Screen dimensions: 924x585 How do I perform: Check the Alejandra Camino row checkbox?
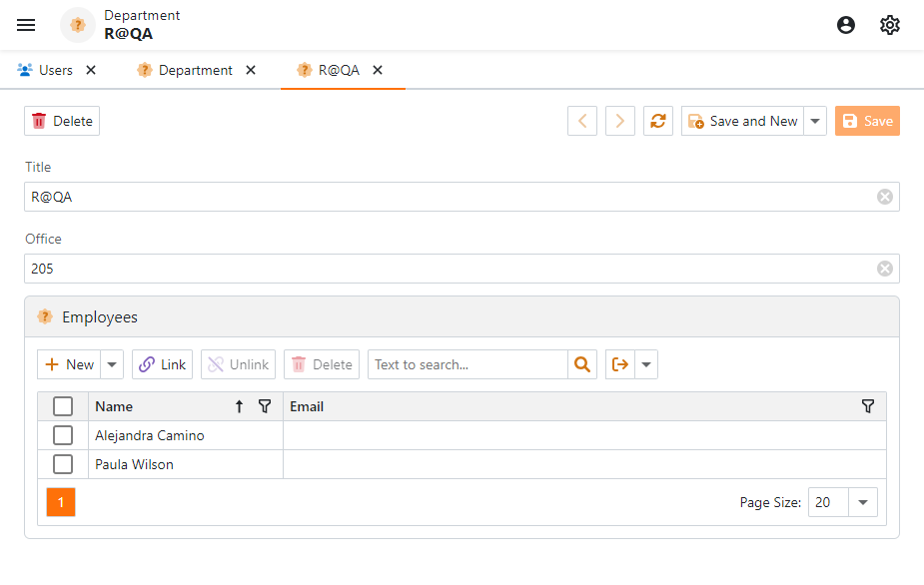click(x=63, y=435)
